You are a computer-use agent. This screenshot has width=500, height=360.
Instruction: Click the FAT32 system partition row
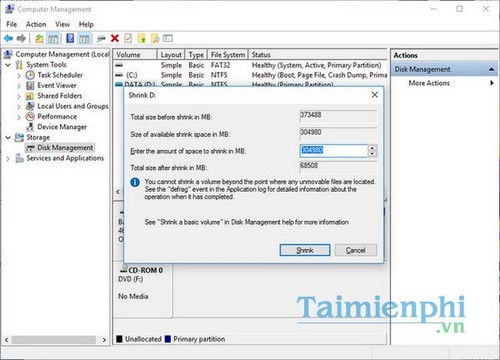click(250, 65)
